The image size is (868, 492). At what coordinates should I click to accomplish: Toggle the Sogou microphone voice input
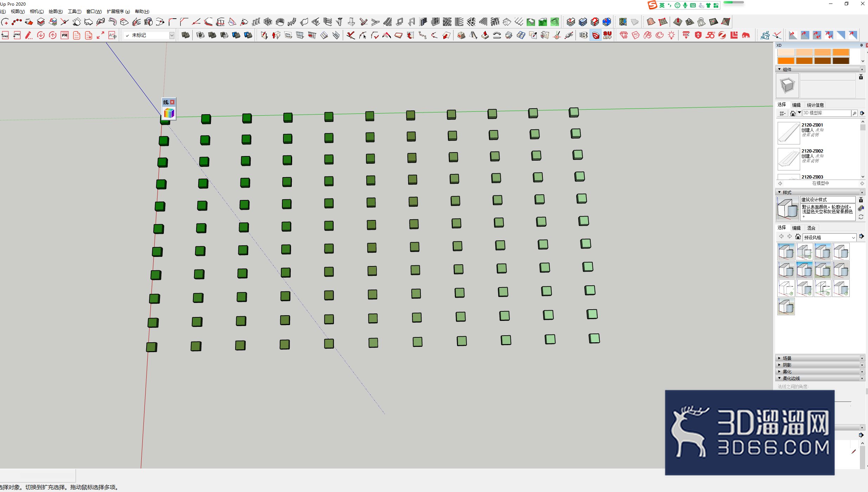(685, 5)
